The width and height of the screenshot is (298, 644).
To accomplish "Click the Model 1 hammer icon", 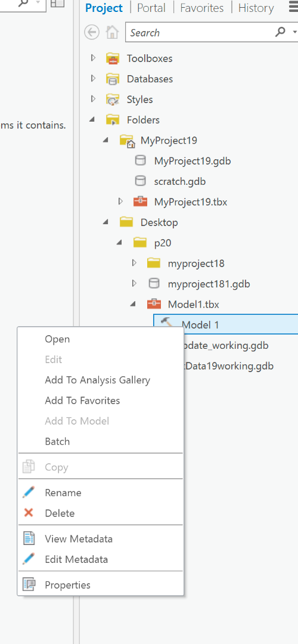I will (x=167, y=323).
